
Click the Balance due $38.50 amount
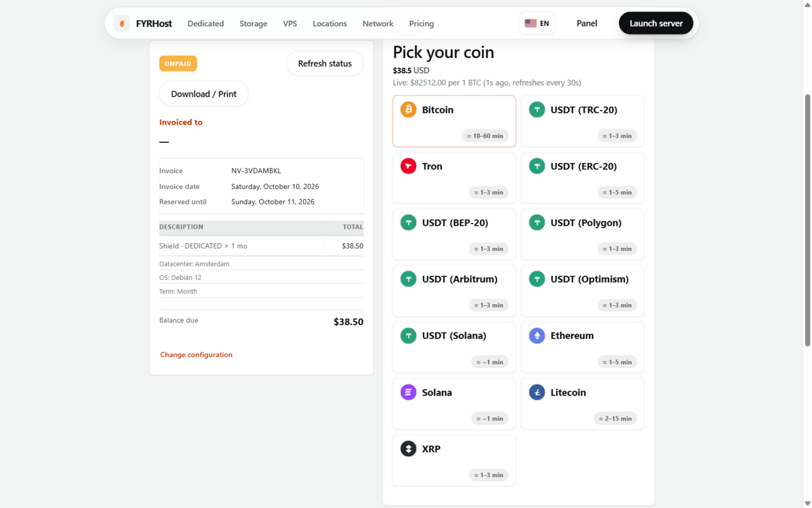coord(348,322)
